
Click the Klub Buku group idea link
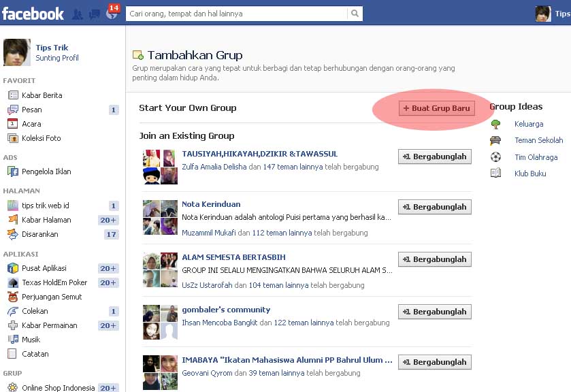530,174
